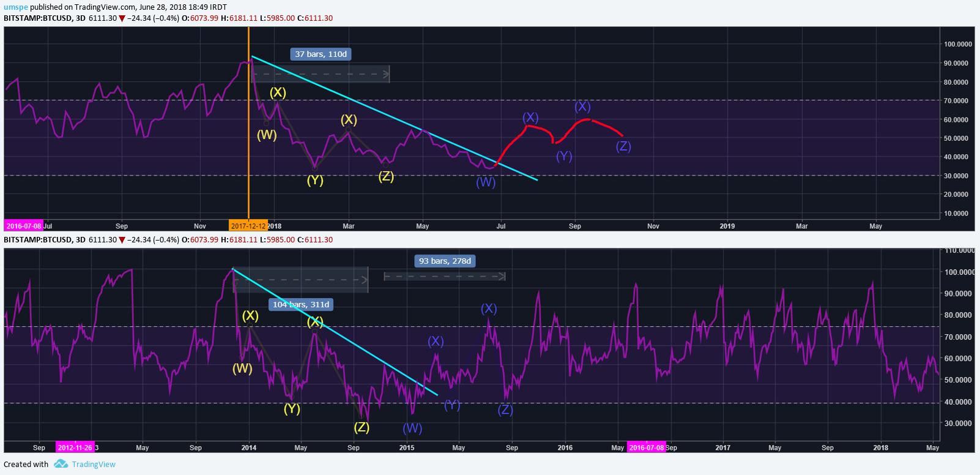The width and height of the screenshot is (980, 475).
Task: Click 2017 on the bottom chart time axis
Action: point(723,447)
